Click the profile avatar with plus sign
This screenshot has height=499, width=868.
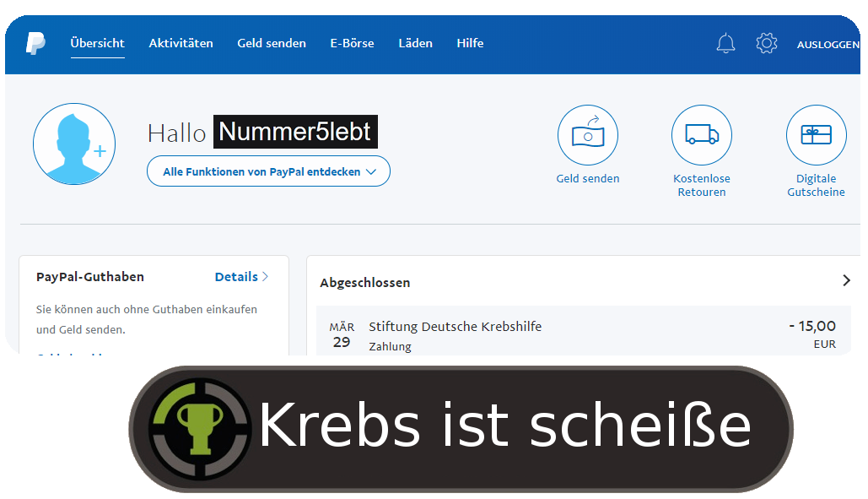pyautogui.click(x=74, y=144)
